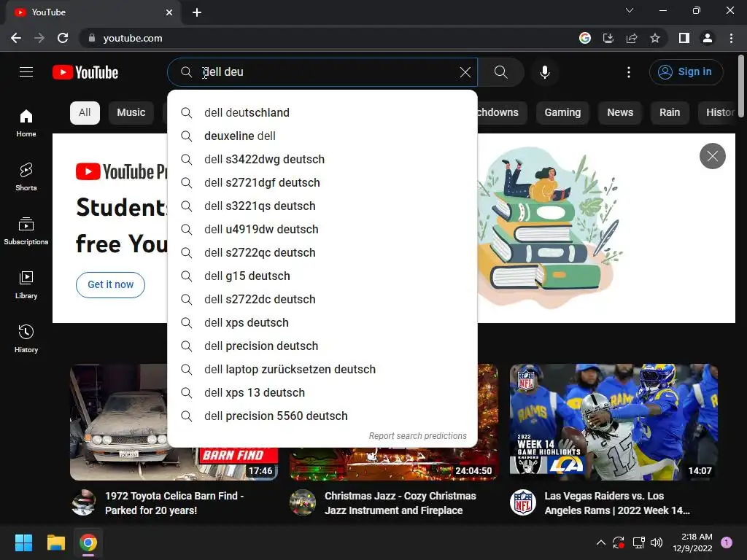
Task: Start voice search with the microphone
Action: [x=545, y=72]
